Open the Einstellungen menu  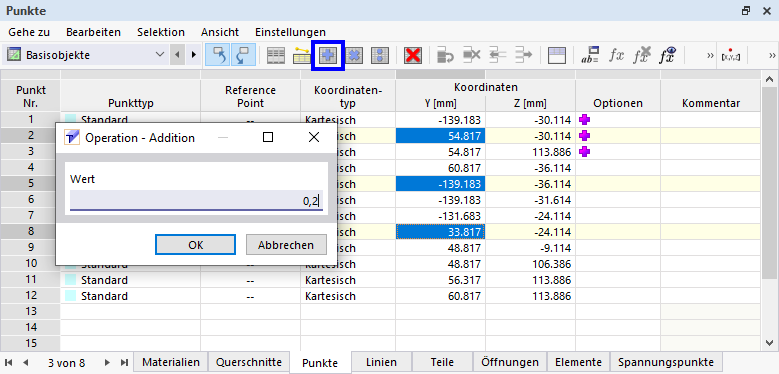tap(291, 32)
